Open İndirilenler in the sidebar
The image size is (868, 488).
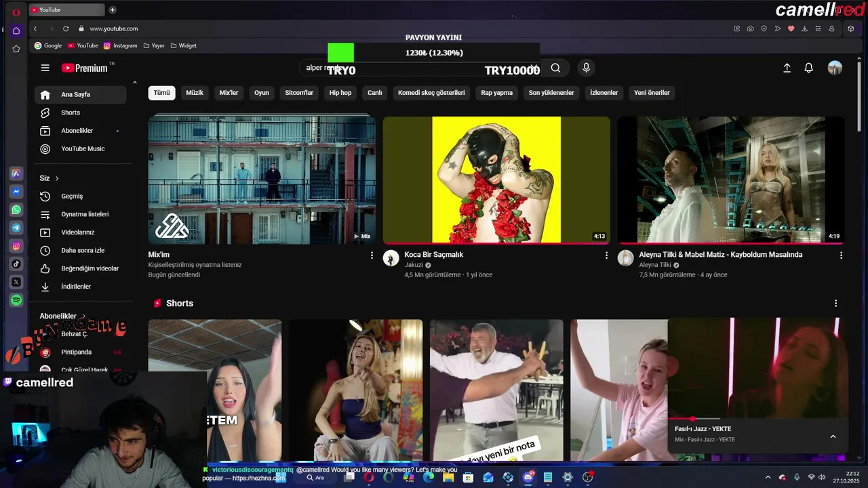point(81,286)
